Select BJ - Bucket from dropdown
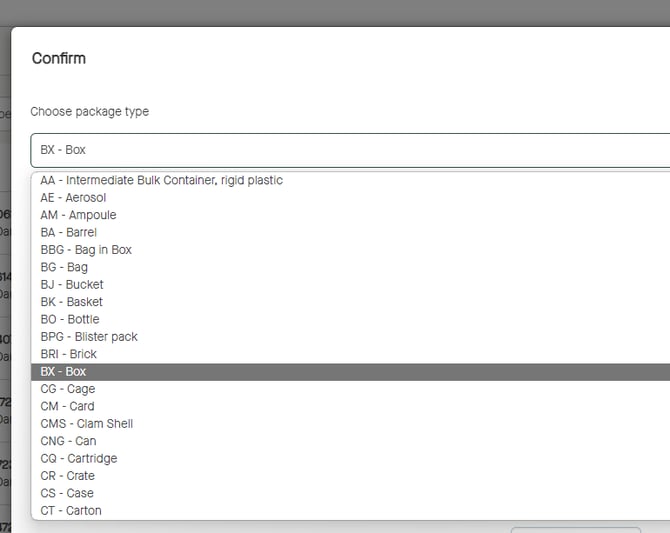 [x=72, y=285]
